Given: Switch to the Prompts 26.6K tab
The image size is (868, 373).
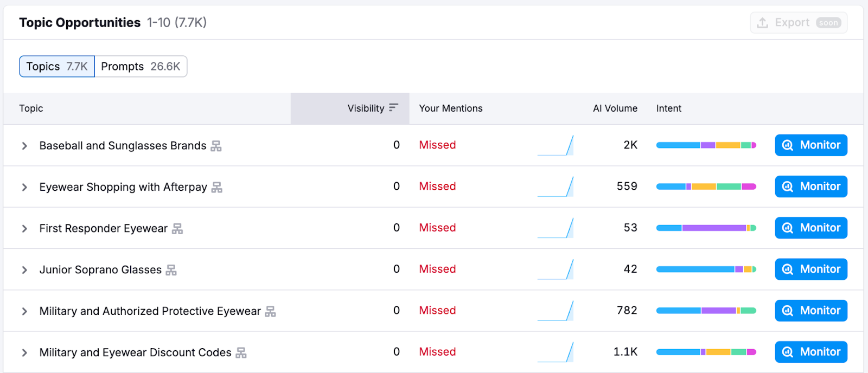Looking at the screenshot, I should pyautogui.click(x=141, y=66).
